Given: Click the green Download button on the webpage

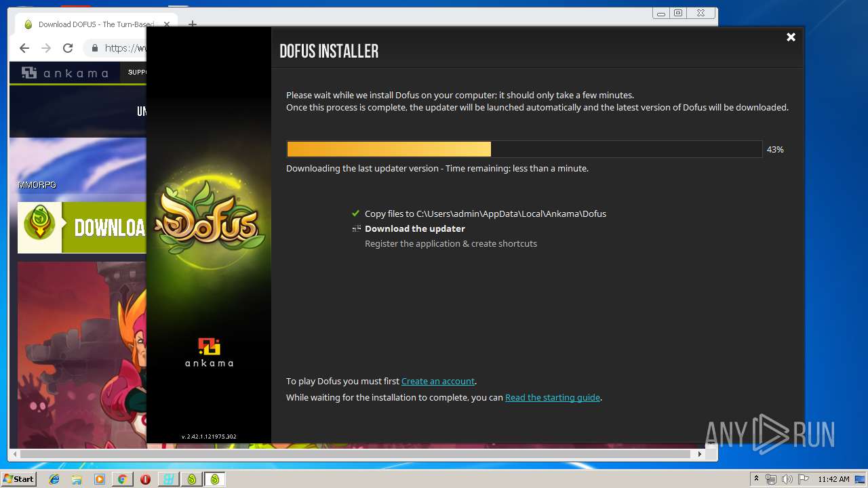Looking at the screenshot, I should point(82,228).
